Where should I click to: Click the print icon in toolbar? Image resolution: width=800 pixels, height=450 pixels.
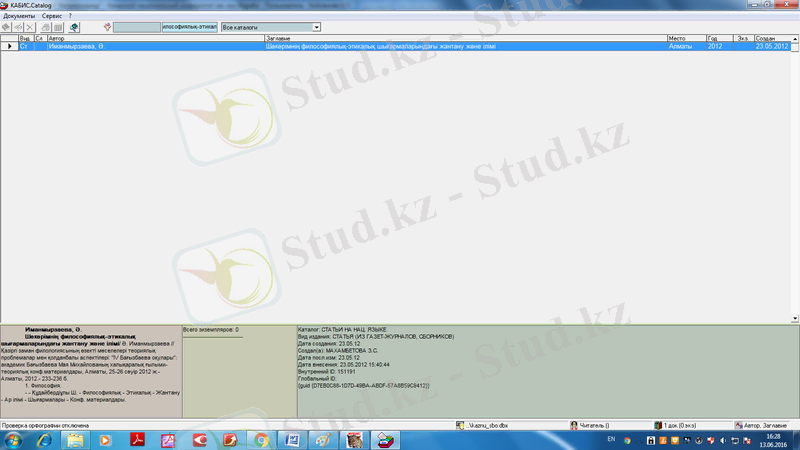[x=46, y=27]
